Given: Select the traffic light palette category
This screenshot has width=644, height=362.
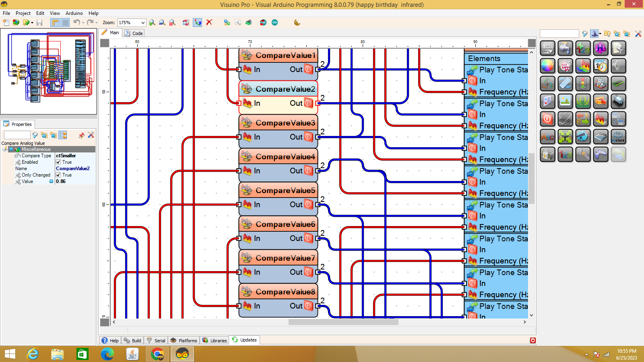Looking at the screenshot, I should click(583, 84).
